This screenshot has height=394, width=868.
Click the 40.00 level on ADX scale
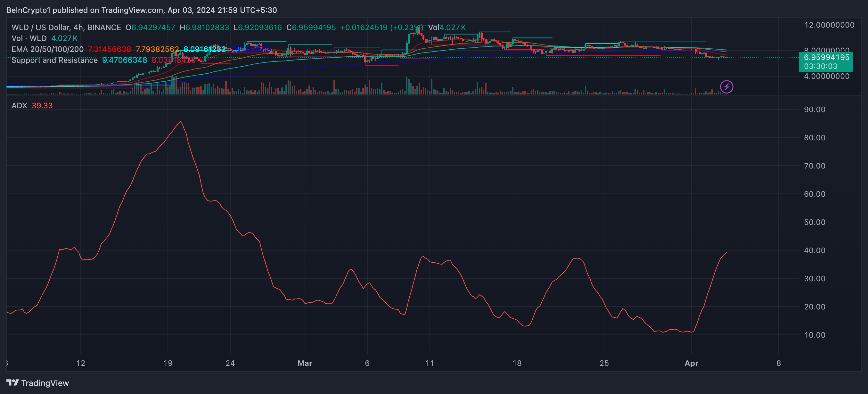coord(815,250)
